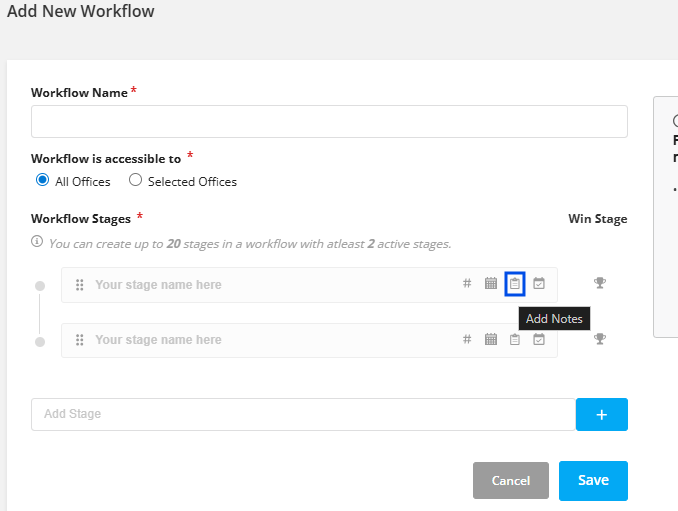Screen dimensions: 678x511
Task: Click the calendar icon in second stage row
Action: pos(491,339)
